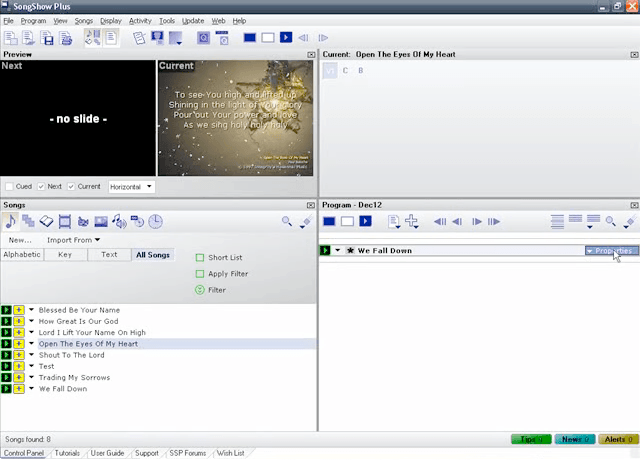Screen dimensions: 640x460
Task: Toggle the Current preview checkbox
Action: pyautogui.click(x=71, y=187)
